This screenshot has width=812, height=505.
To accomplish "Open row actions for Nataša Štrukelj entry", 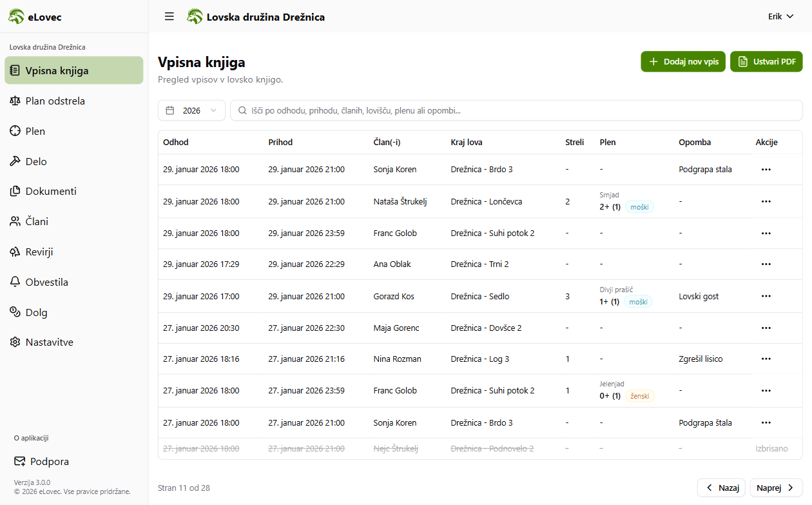I will [766, 201].
